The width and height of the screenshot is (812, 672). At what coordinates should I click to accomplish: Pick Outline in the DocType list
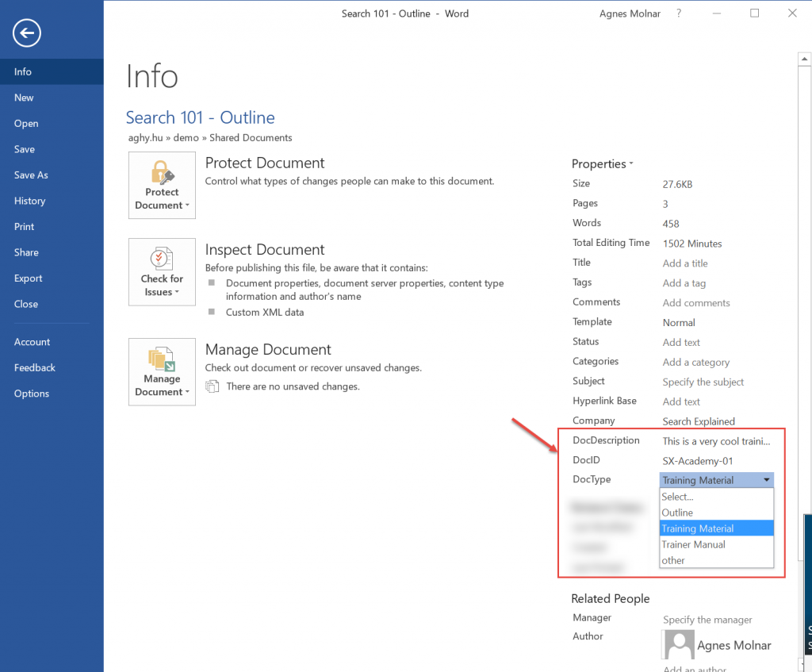pyautogui.click(x=717, y=513)
